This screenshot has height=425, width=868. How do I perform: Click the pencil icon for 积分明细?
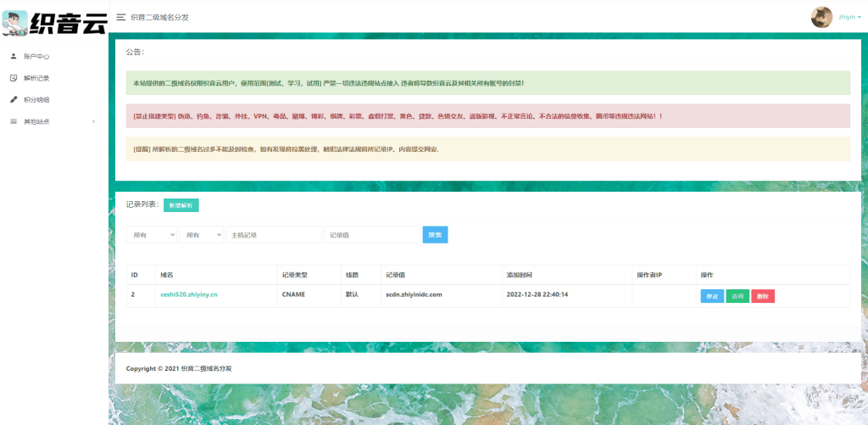13,100
